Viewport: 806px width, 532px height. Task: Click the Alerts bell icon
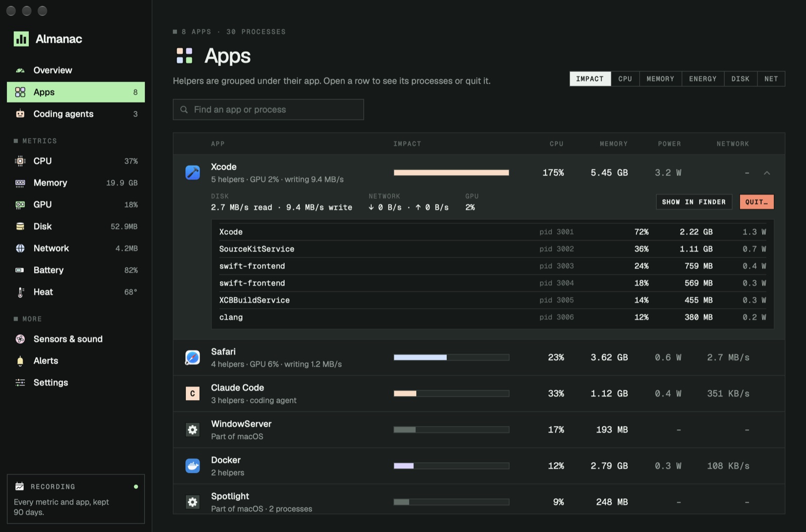(x=20, y=361)
